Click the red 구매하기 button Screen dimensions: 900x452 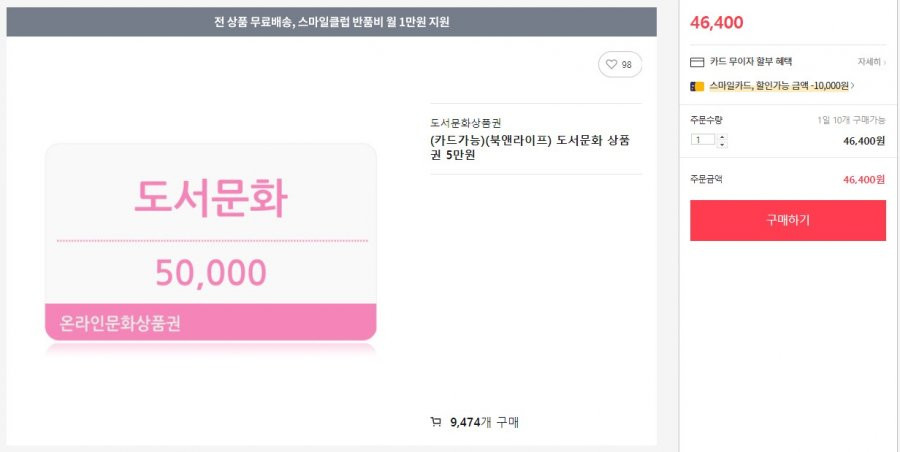(788, 220)
